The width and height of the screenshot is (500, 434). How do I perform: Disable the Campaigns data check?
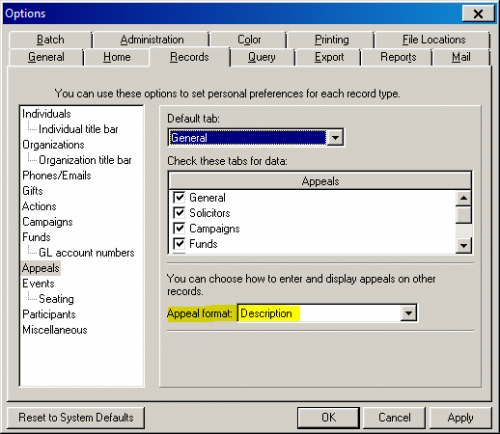(x=179, y=228)
